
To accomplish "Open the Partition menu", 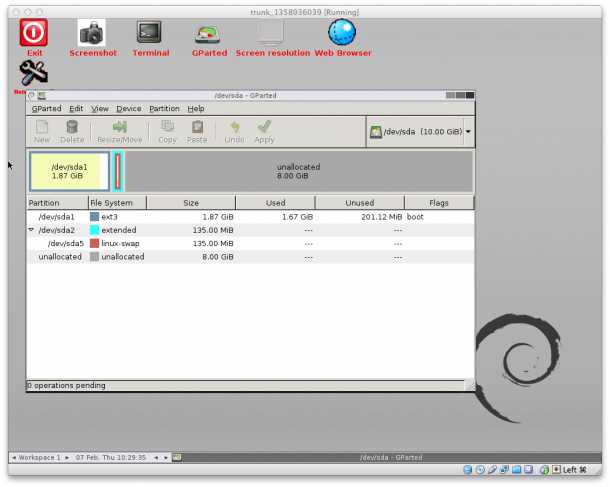I will 164,109.
